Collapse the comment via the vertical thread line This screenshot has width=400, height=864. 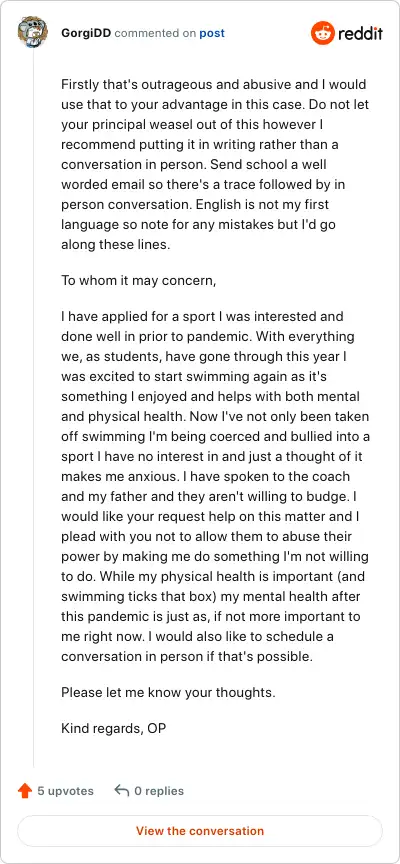[33, 408]
